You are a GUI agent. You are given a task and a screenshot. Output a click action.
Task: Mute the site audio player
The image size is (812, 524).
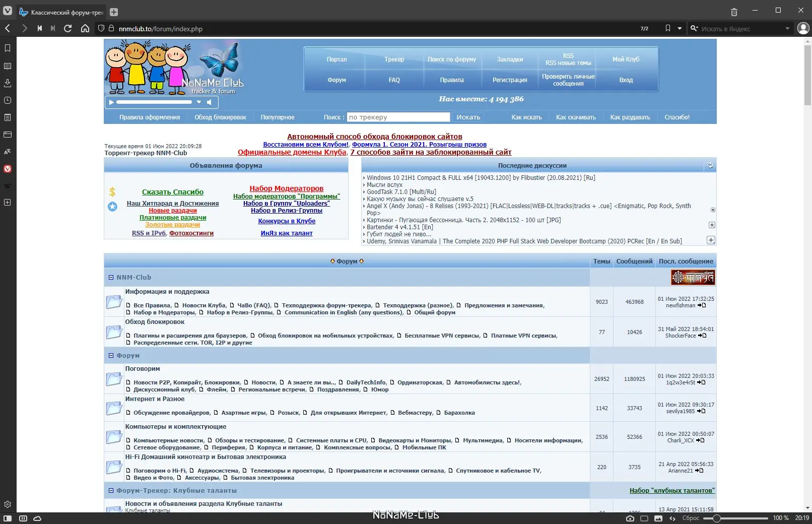[x=210, y=102]
